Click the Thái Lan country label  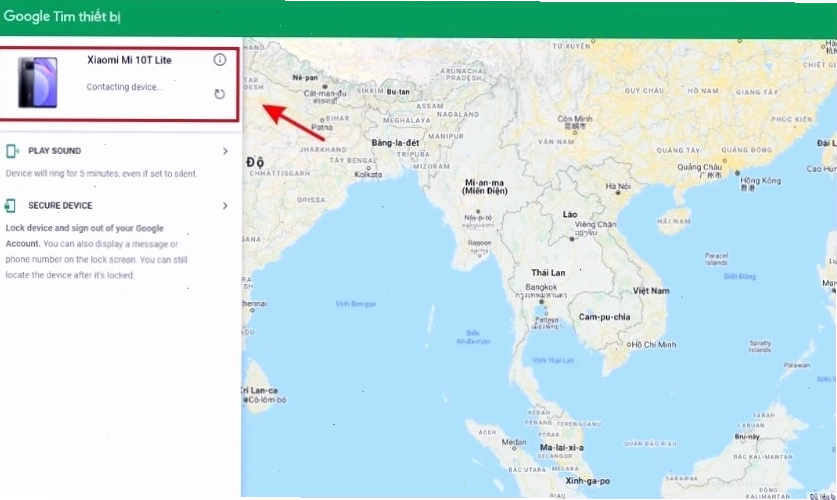(x=548, y=273)
